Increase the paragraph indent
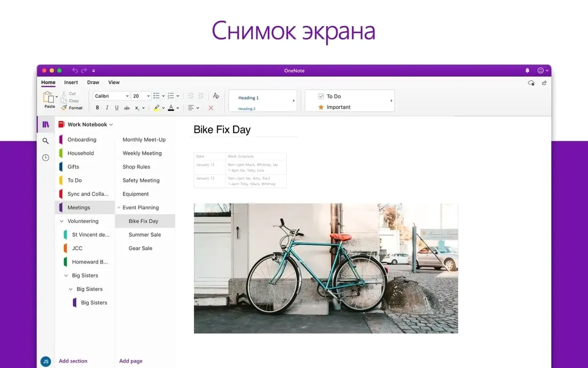Viewport: 588px width, 368px height. 201,96
